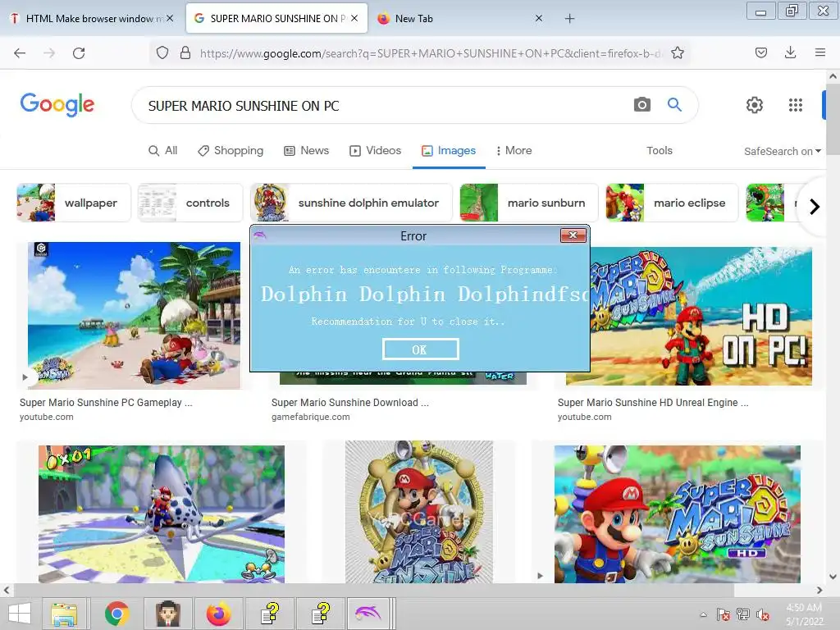Open the Firefox hamburger menu
This screenshot has height=630, width=840.
point(819,52)
